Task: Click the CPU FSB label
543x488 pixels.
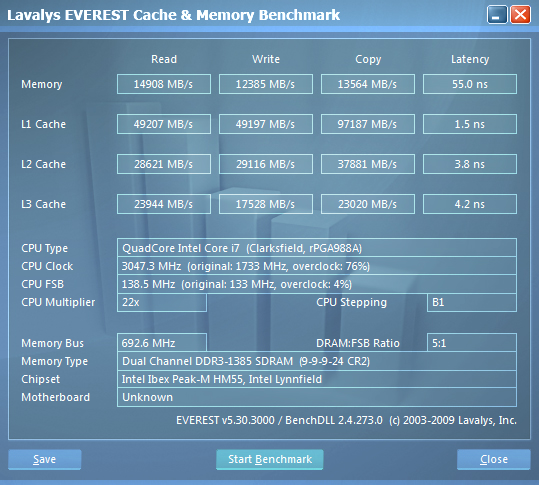Action: (43, 284)
